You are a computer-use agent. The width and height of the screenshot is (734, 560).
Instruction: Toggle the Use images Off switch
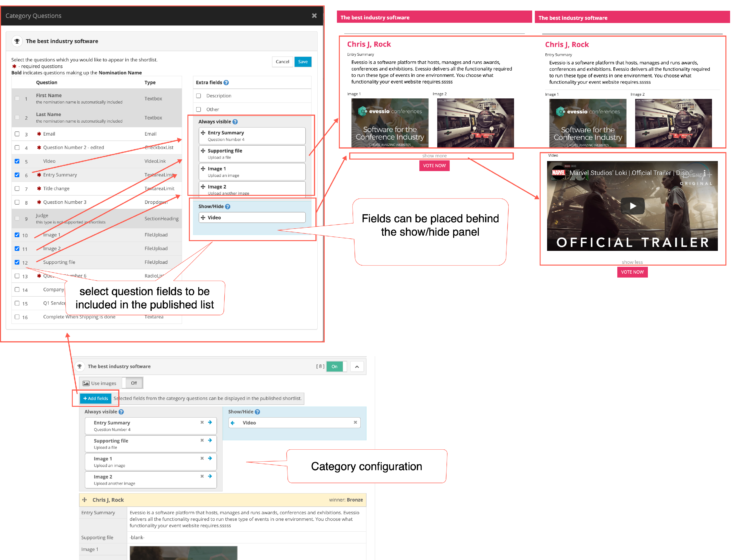(x=133, y=383)
